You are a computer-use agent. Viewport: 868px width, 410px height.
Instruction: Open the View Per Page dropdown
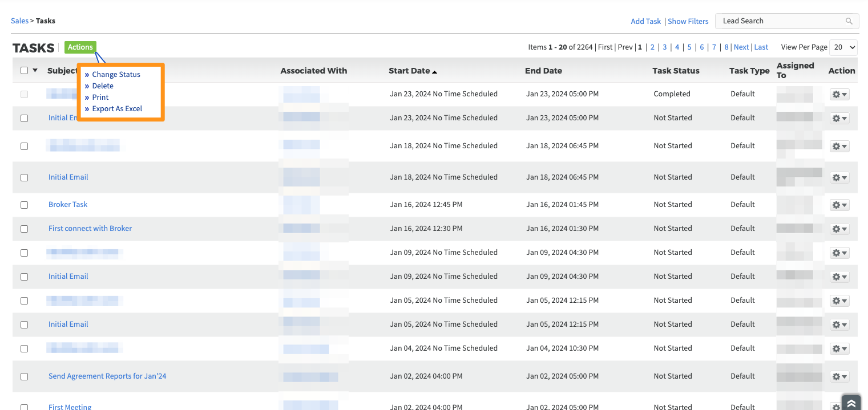coord(843,47)
